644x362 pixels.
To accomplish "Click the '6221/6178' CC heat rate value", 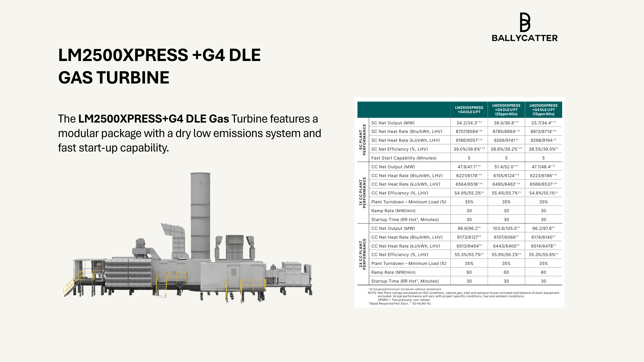I will [469, 176].
